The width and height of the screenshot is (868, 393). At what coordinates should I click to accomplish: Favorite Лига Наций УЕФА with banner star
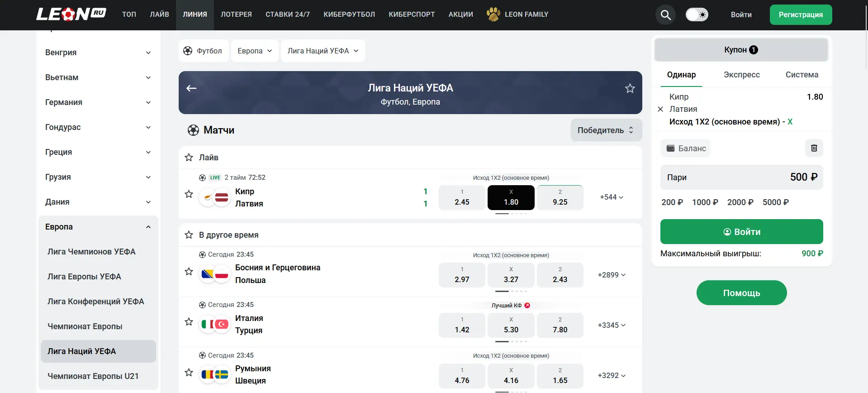(630, 88)
